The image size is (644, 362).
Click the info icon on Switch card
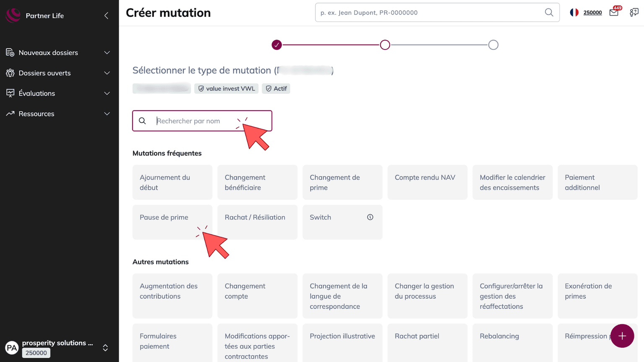[x=370, y=217]
